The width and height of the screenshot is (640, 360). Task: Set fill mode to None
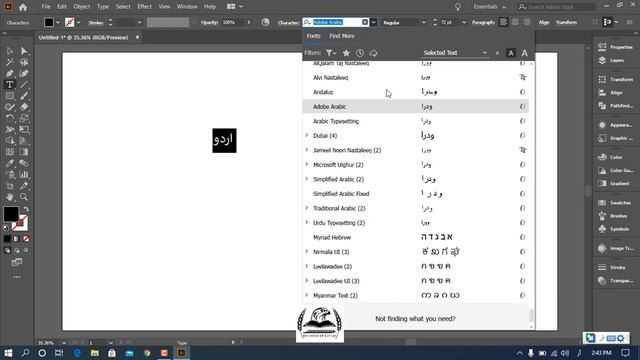tap(26, 239)
